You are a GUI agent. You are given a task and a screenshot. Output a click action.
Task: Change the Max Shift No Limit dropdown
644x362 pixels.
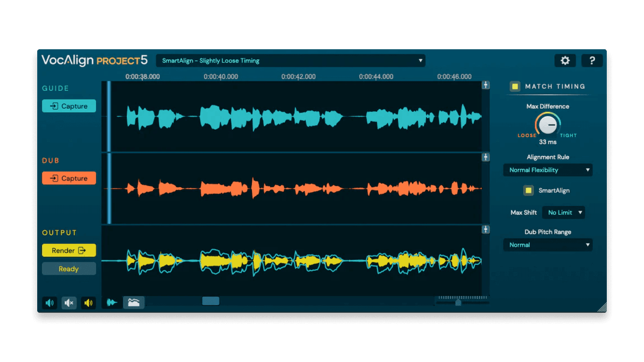563,212
